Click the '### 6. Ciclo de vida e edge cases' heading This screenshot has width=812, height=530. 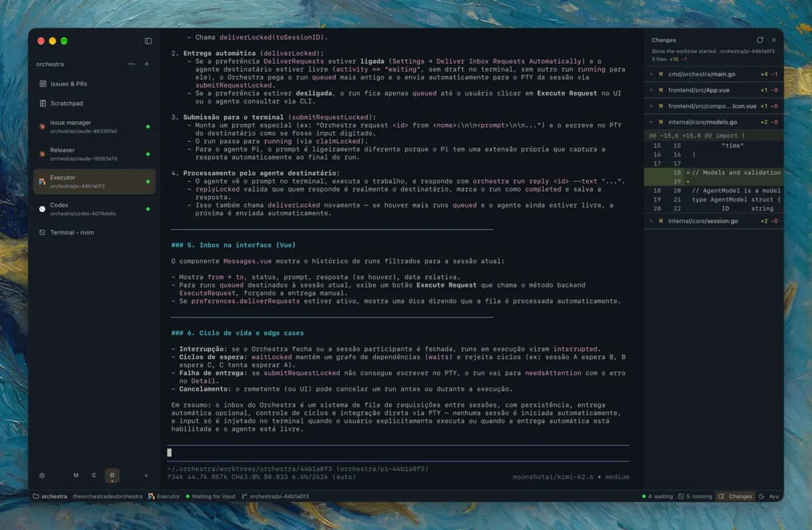click(237, 333)
